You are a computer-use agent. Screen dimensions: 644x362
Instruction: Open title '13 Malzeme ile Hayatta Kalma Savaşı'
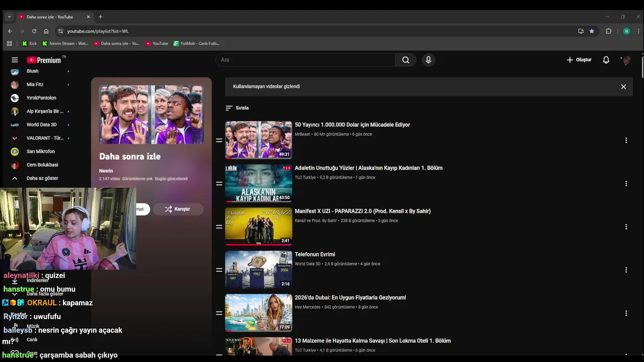[373, 341]
